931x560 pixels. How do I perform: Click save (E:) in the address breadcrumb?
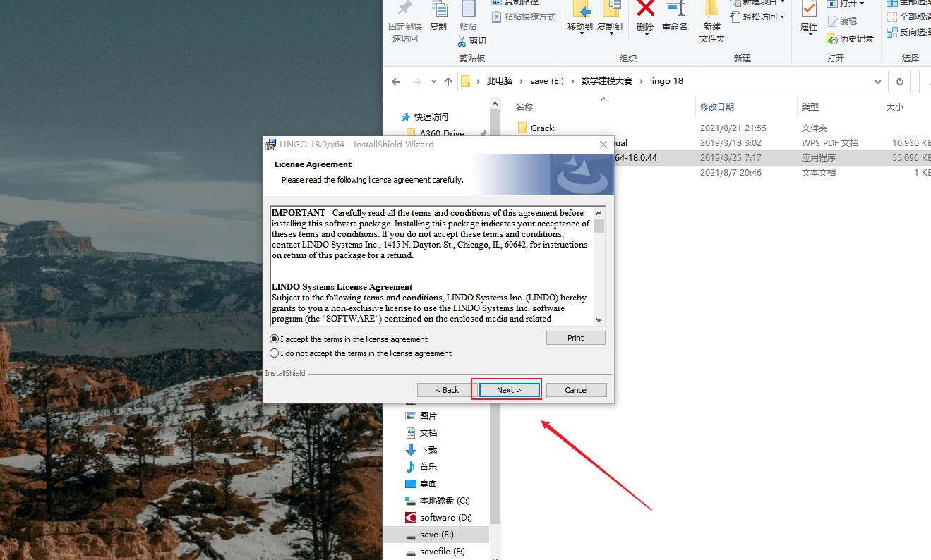click(x=547, y=81)
